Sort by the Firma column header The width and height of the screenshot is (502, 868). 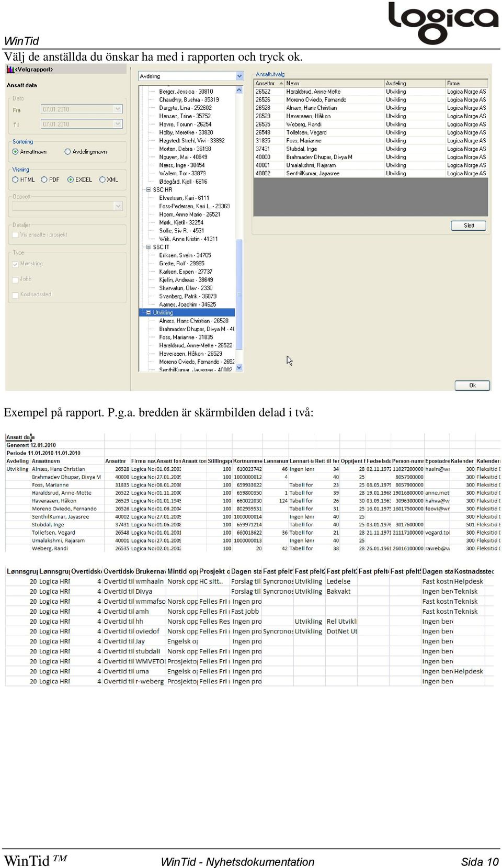click(x=466, y=83)
